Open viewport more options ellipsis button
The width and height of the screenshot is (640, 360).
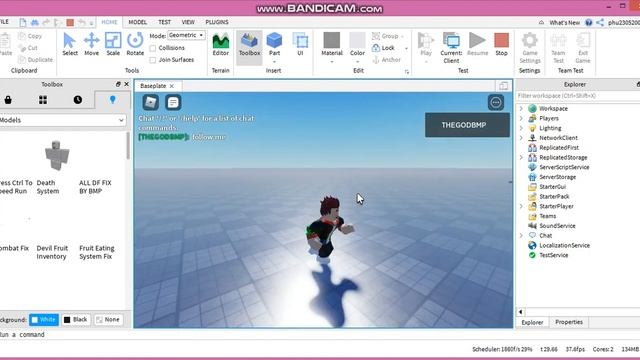tap(496, 102)
